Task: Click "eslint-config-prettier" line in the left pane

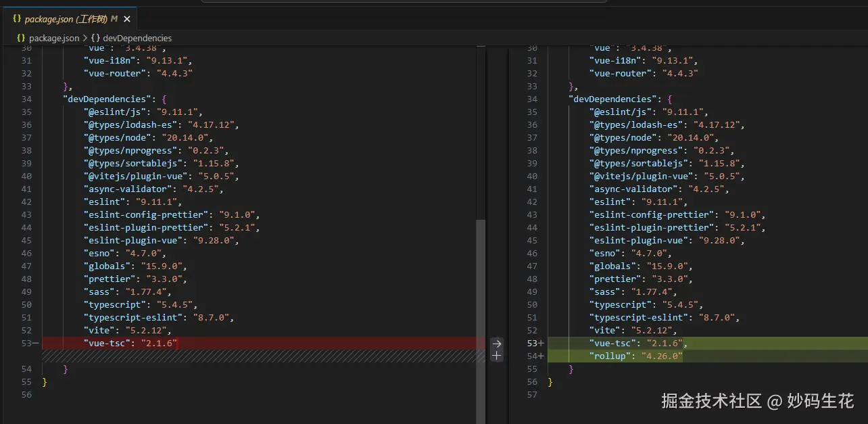Action: pos(172,214)
